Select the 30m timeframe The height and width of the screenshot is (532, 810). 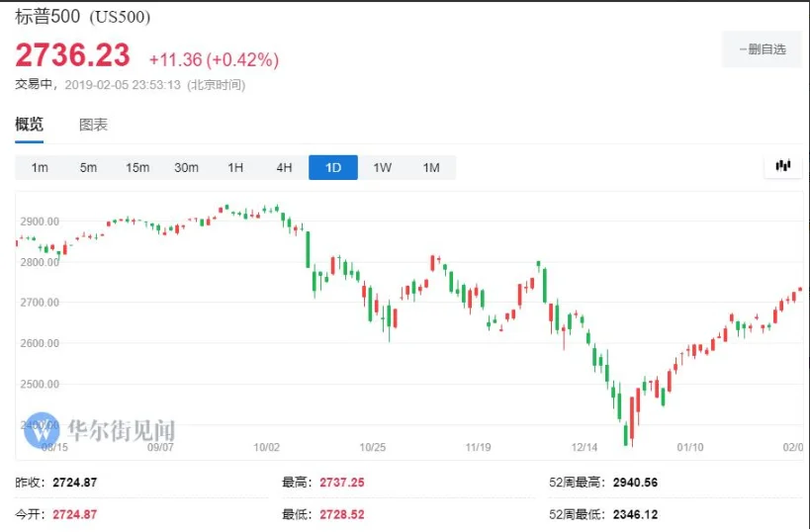[186, 167]
